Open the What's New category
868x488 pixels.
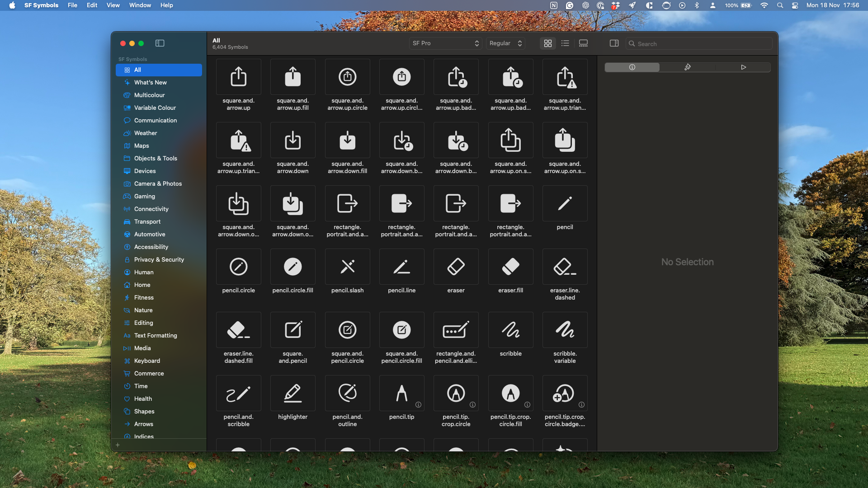[159, 83]
